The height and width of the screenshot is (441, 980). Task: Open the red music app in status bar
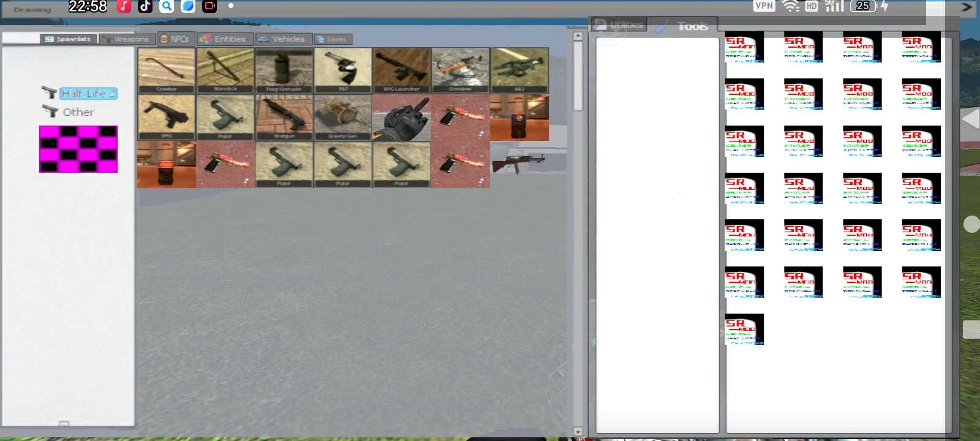tap(124, 7)
